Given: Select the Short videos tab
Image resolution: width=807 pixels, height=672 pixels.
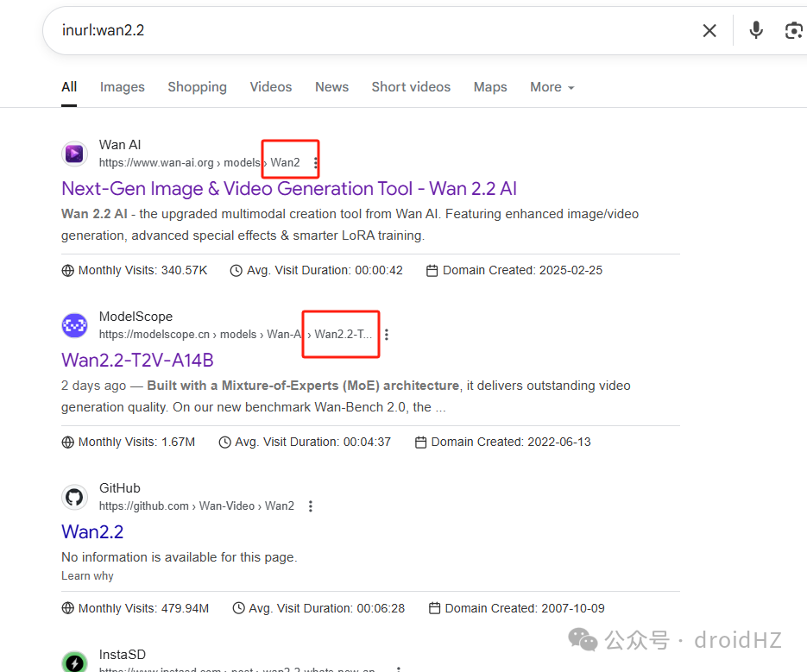Looking at the screenshot, I should point(411,87).
